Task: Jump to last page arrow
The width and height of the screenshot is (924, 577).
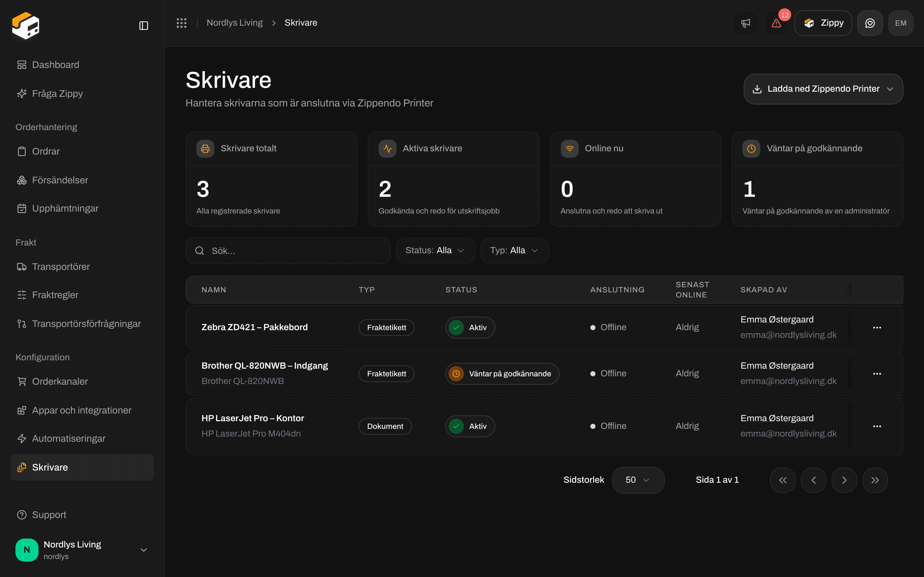Action: pos(875,480)
